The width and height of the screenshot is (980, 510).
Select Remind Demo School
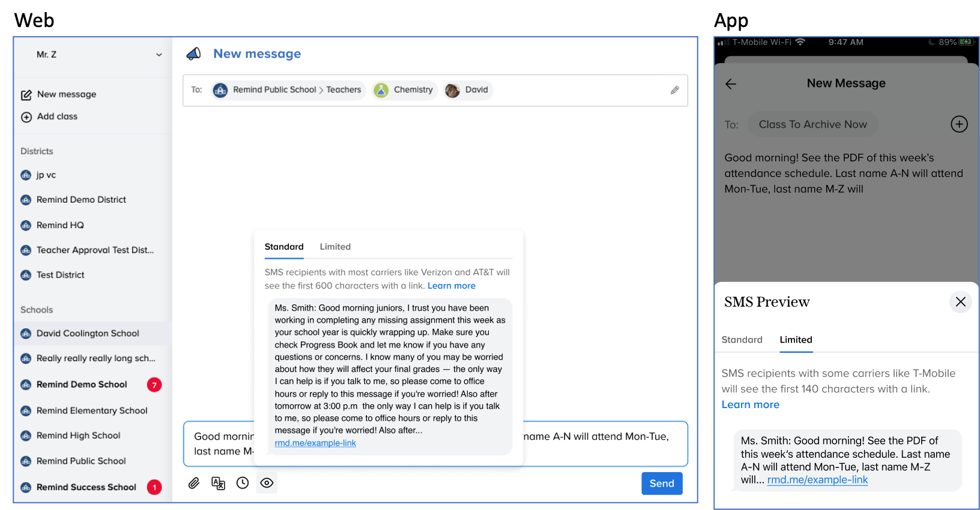(82, 385)
